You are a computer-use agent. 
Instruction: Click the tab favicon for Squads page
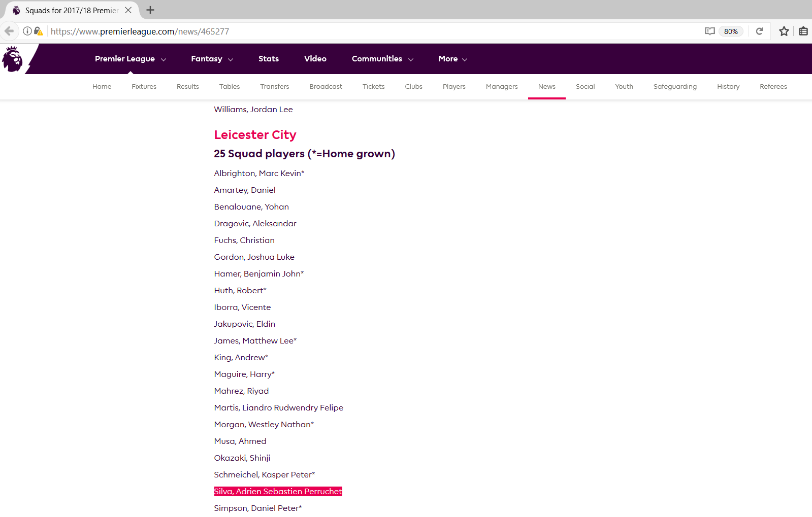(x=16, y=10)
